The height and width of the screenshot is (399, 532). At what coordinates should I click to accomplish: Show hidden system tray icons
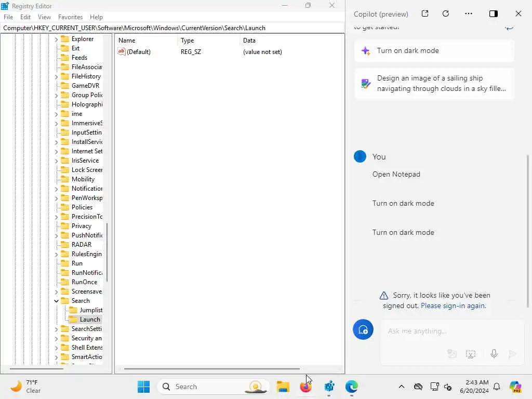pyautogui.click(x=402, y=387)
